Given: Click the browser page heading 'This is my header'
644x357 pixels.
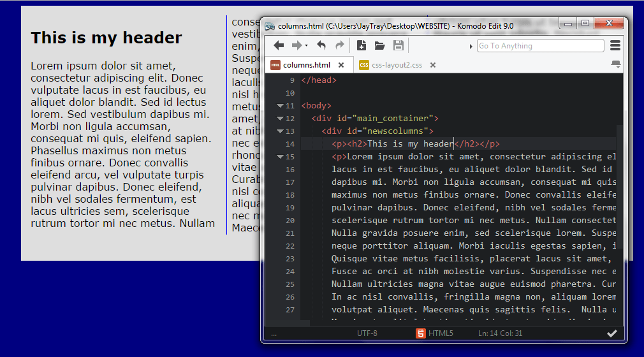Looking at the screenshot, I should click(x=106, y=38).
